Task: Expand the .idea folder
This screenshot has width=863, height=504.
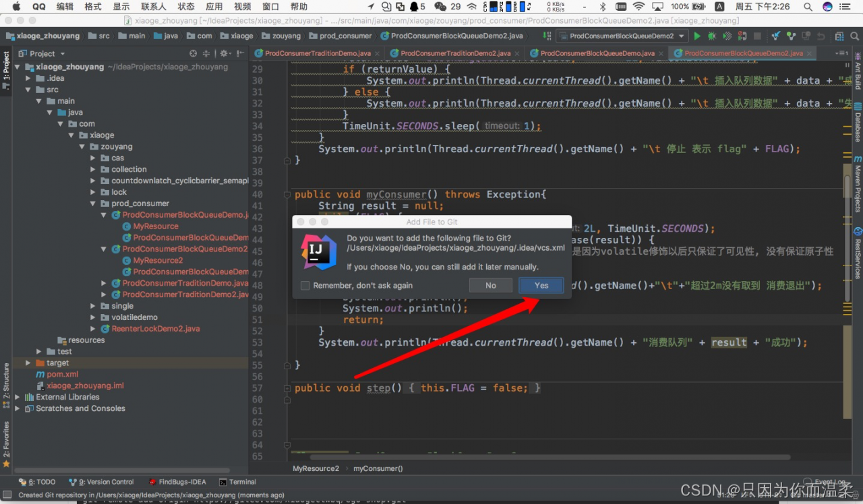Action: coord(28,78)
